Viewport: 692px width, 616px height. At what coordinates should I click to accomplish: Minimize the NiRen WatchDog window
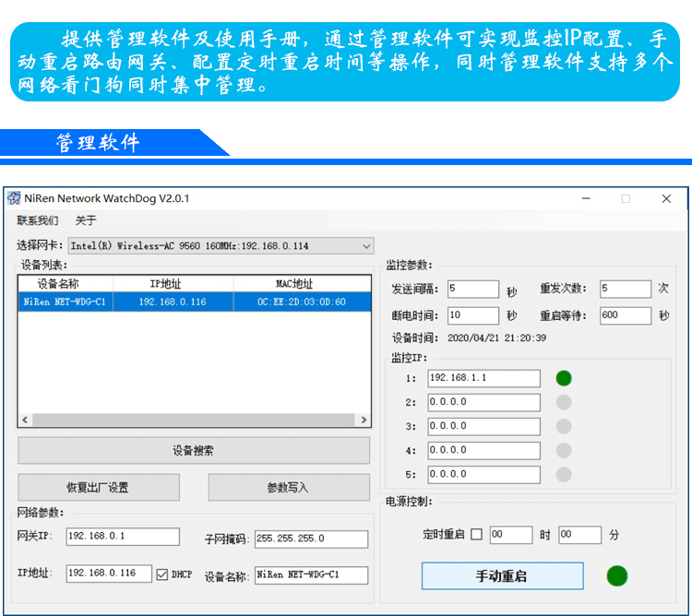586,199
